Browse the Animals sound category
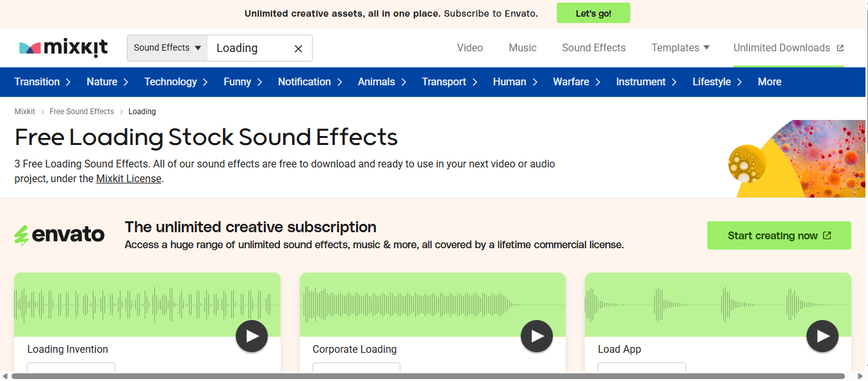This screenshot has height=381, width=868. (x=377, y=81)
